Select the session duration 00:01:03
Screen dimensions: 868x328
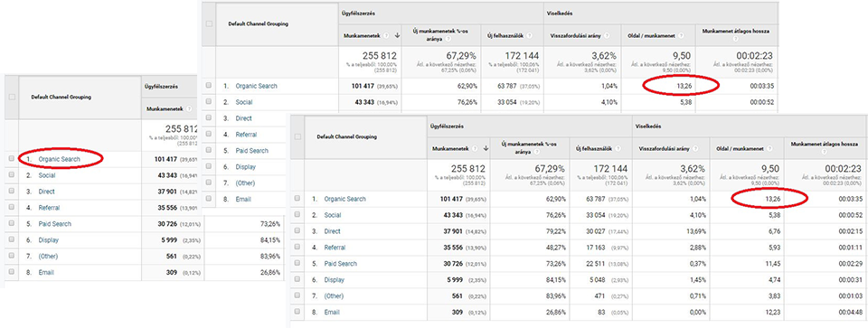(x=852, y=296)
